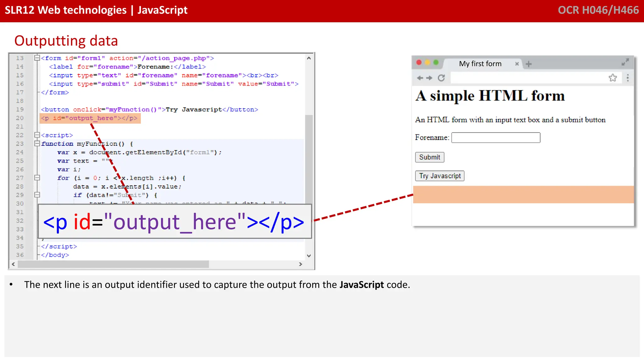Click the Submit button in the form
The width and height of the screenshot is (644, 362).
coord(430,157)
